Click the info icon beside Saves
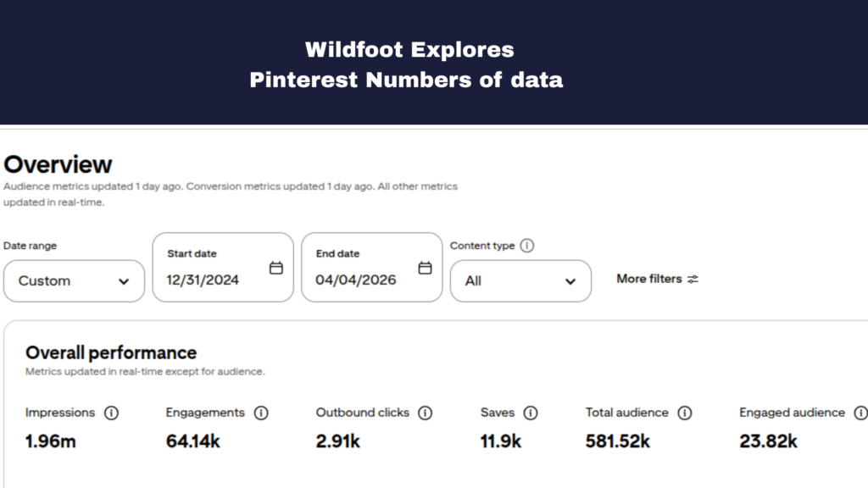Image resolution: width=868 pixels, height=488 pixels. 531,413
